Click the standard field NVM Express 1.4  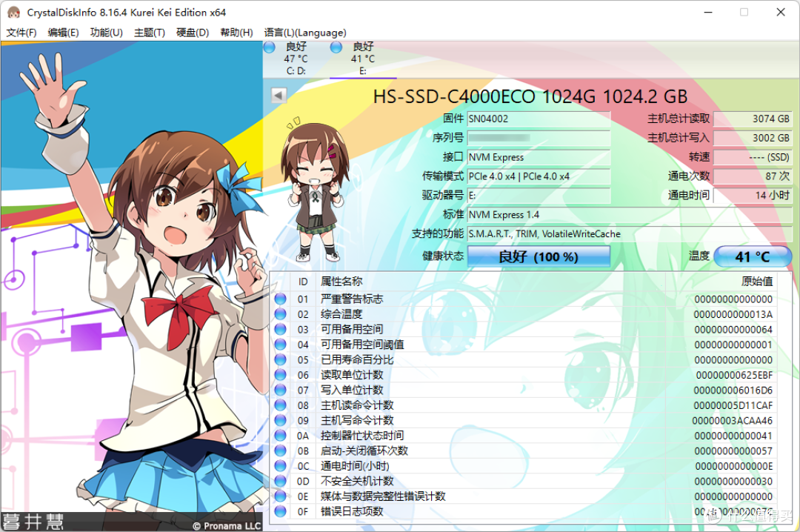(x=630, y=214)
